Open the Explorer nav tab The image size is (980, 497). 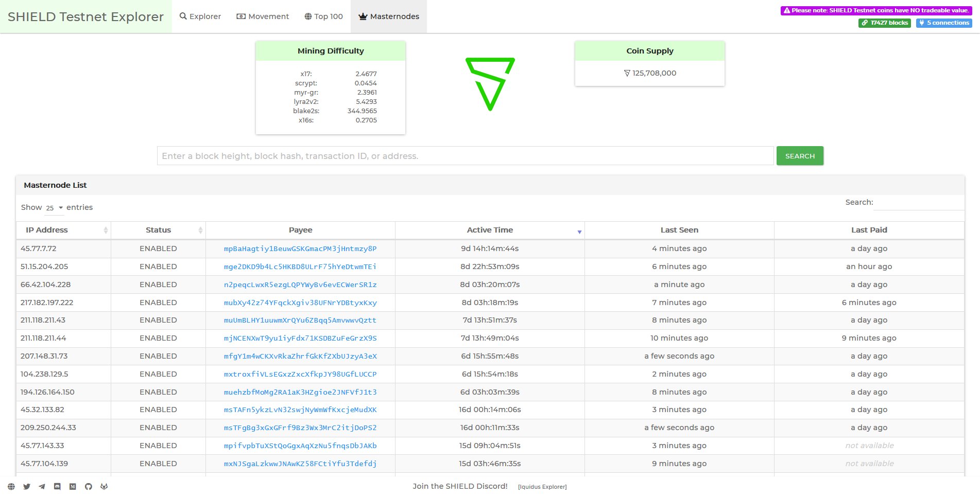[200, 16]
